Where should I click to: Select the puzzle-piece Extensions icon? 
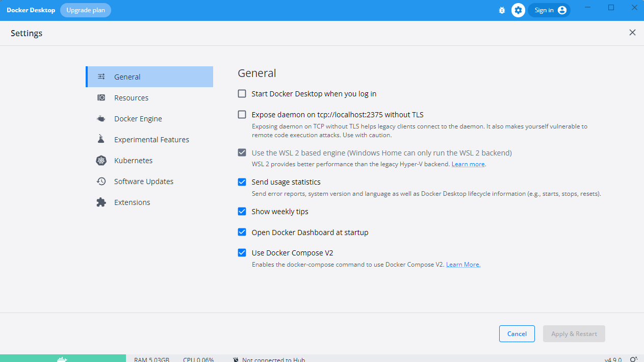point(101,202)
